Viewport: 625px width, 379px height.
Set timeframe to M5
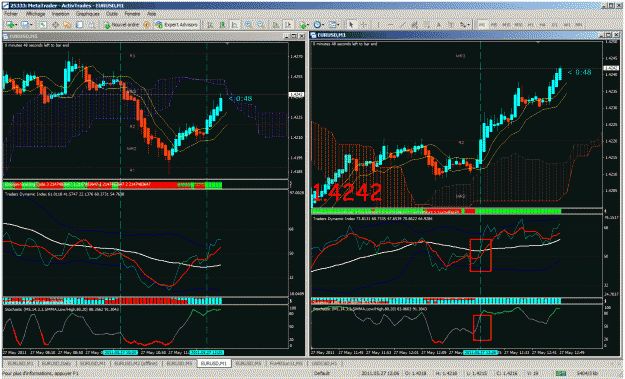[x=494, y=25]
